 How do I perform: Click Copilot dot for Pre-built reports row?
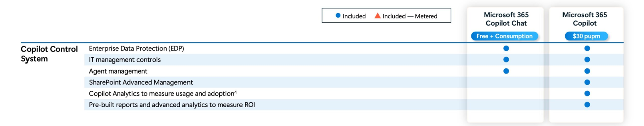(x=587, y=105)
